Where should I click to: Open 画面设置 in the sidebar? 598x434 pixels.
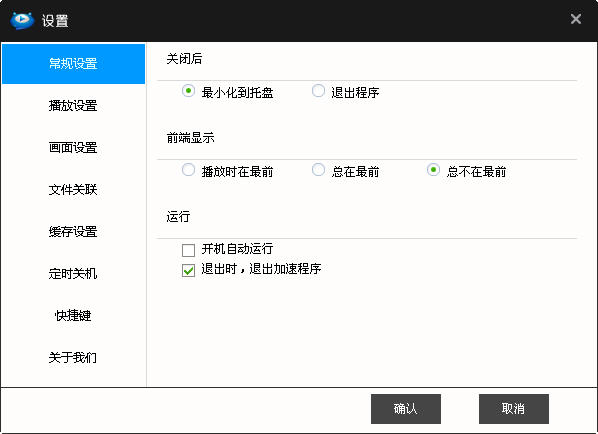73,148
